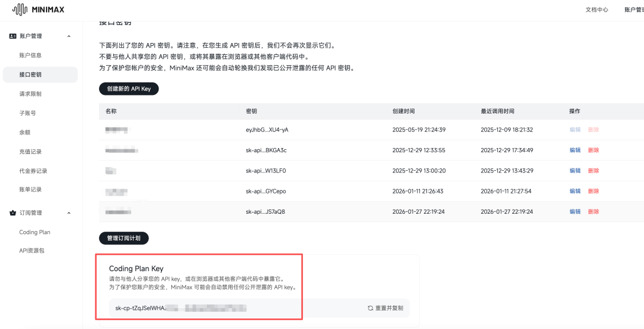Open 代金券记录 page
644x329 pixels.
click(x=33, y=171)
